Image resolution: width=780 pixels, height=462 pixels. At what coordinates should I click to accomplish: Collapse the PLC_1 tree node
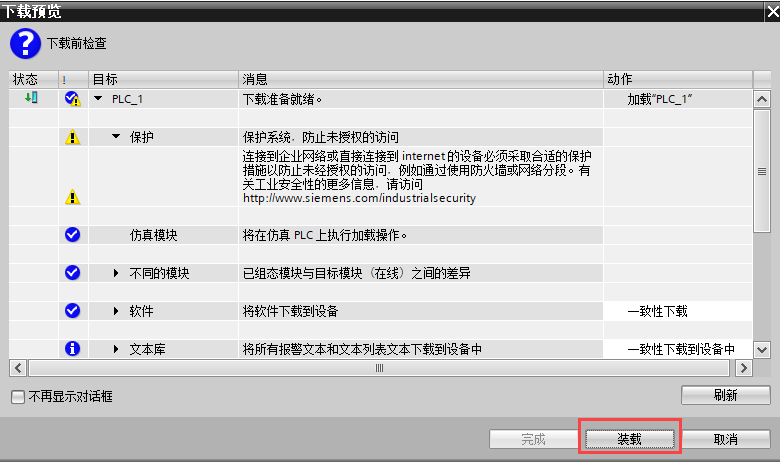(98, 99)
